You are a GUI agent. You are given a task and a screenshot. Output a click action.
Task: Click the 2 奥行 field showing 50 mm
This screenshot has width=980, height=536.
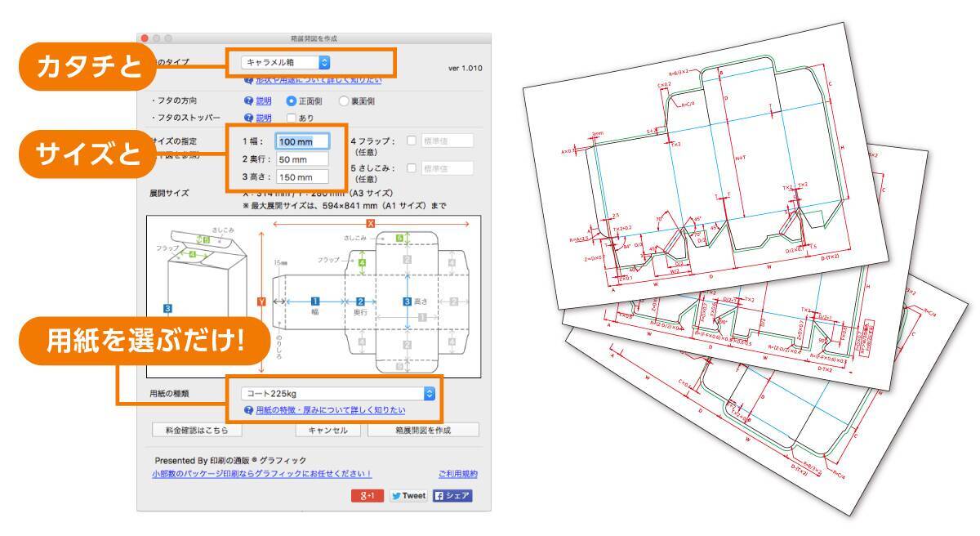[x=302, y=159]
